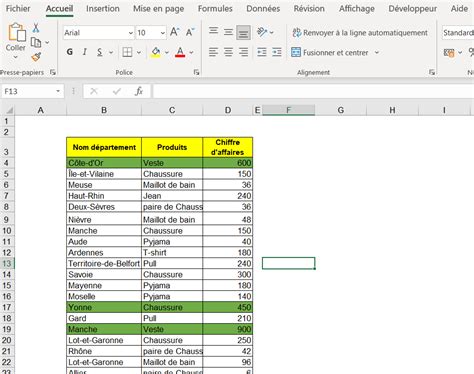Click cell Yonne in green row
Viewport: 474px width, 374px height.
pos(104,307)
